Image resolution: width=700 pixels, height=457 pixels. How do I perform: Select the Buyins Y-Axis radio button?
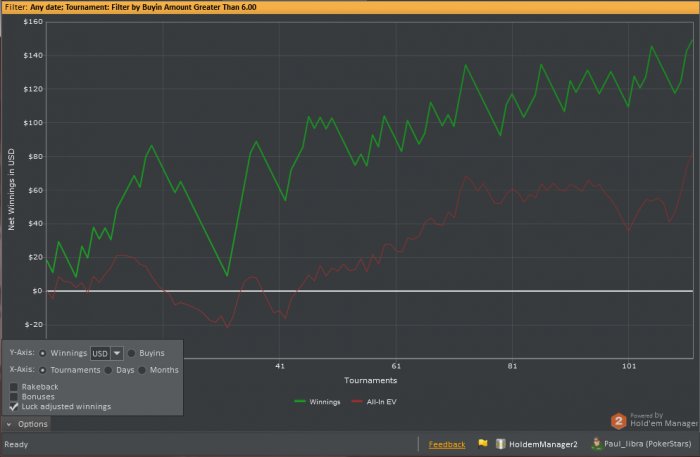pos(131,353)
